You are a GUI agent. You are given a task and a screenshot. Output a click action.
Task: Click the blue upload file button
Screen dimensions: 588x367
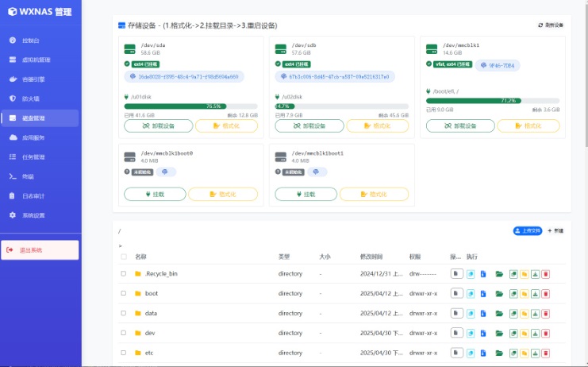(527, 231)
